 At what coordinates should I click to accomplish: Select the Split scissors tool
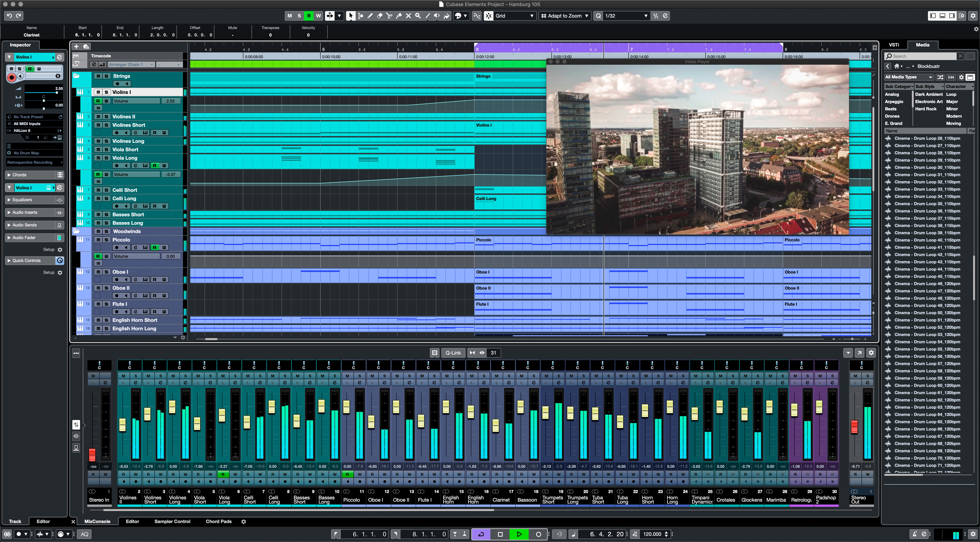389,15
